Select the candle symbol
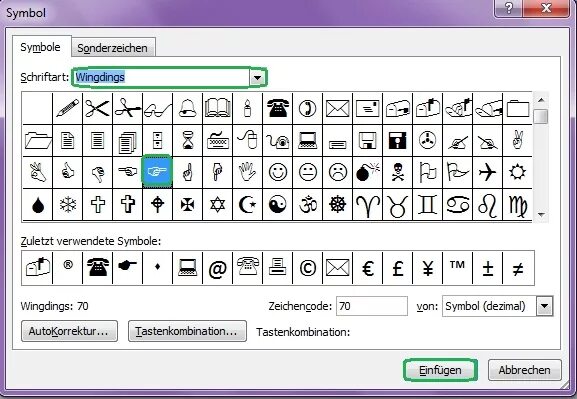The width and height of the screenshot is (577, 399). 247,108
